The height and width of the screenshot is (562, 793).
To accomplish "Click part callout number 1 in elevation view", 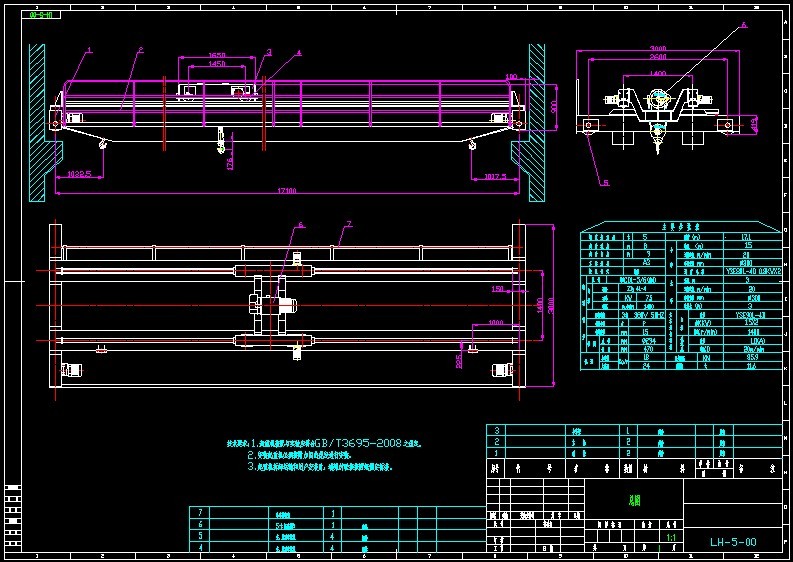I will click(89, 49).
